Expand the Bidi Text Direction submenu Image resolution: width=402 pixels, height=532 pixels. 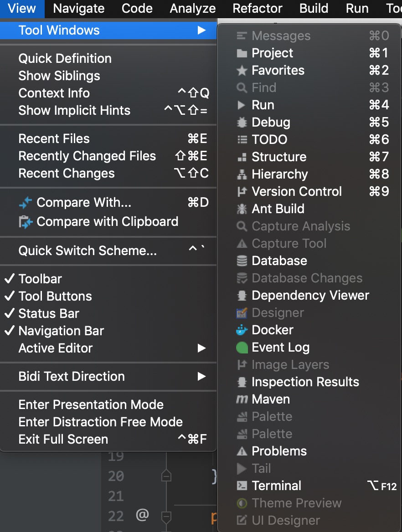pyautogui.click(x=108, y=377)
